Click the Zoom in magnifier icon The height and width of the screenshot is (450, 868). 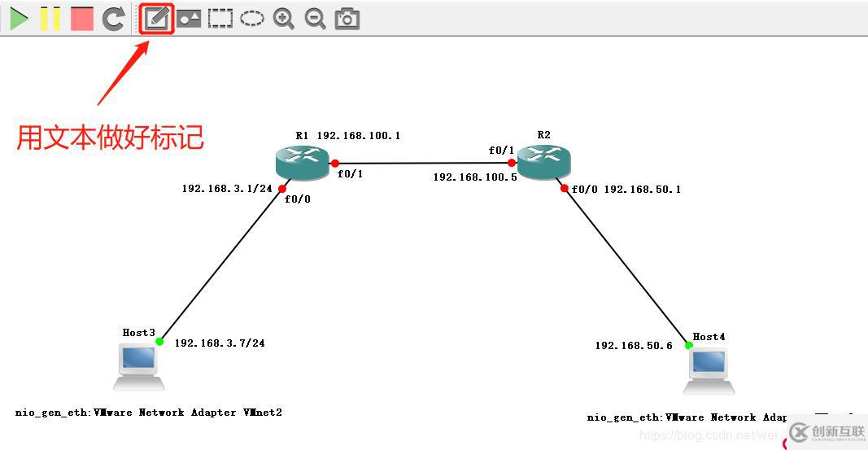pos(283,19)
